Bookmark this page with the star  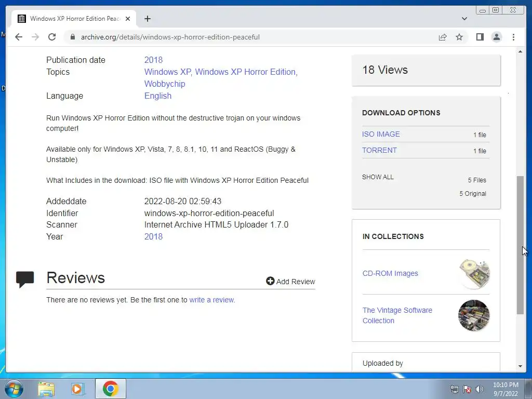click(x=459, y=37)
